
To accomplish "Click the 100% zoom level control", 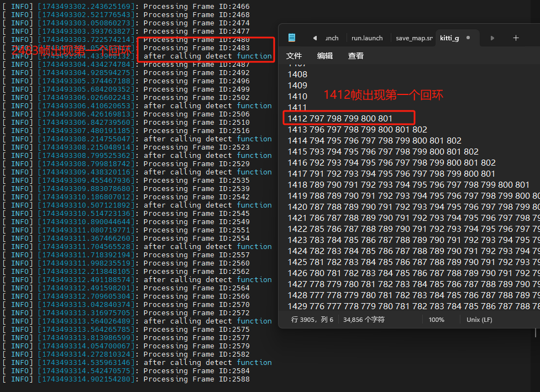I will coord(436,319).
